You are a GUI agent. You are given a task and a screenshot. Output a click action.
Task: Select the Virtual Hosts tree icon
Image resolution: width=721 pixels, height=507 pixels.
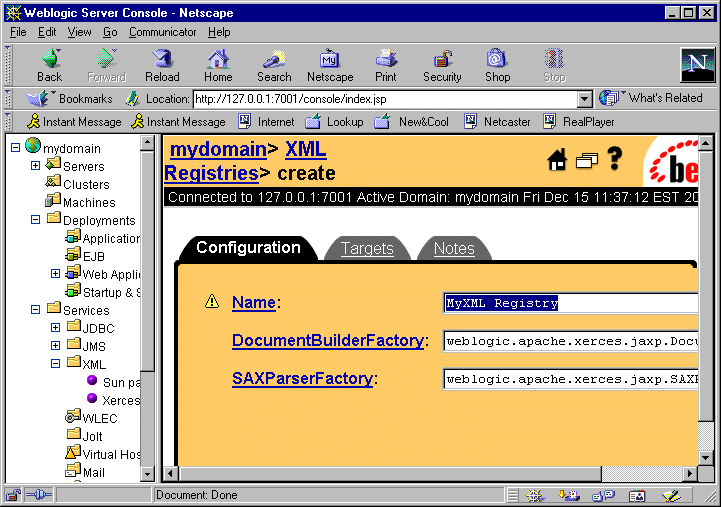coord(73,452)
